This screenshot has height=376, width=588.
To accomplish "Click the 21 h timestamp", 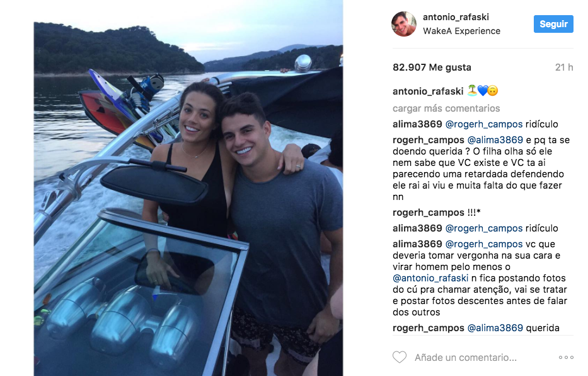I will (564, 68).
